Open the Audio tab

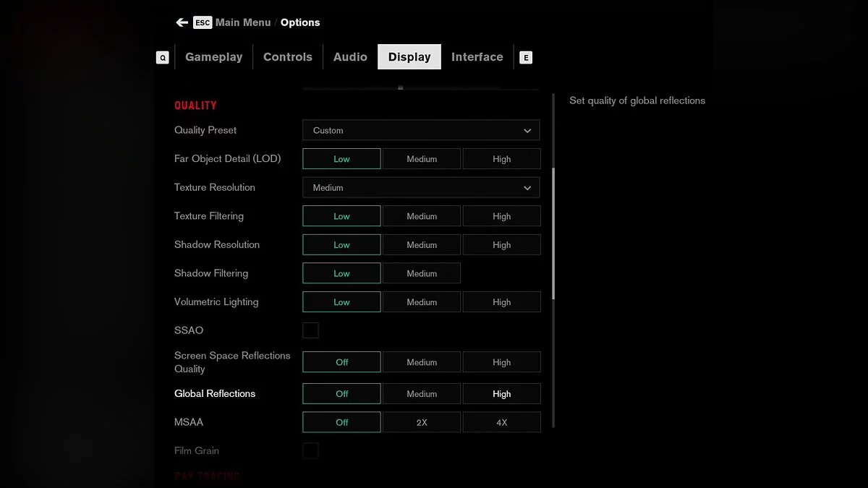coord(350,57)
